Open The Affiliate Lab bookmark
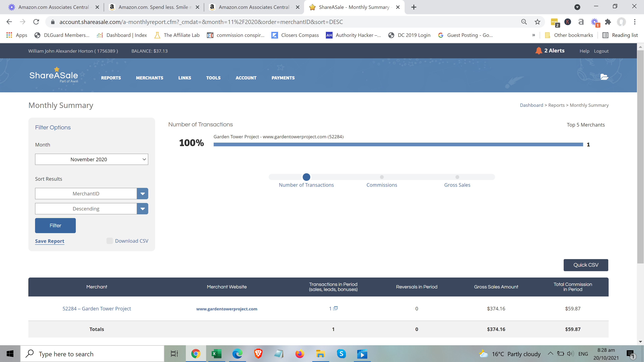The width and height of the screenshot is (644, 362). click(177, 35)
